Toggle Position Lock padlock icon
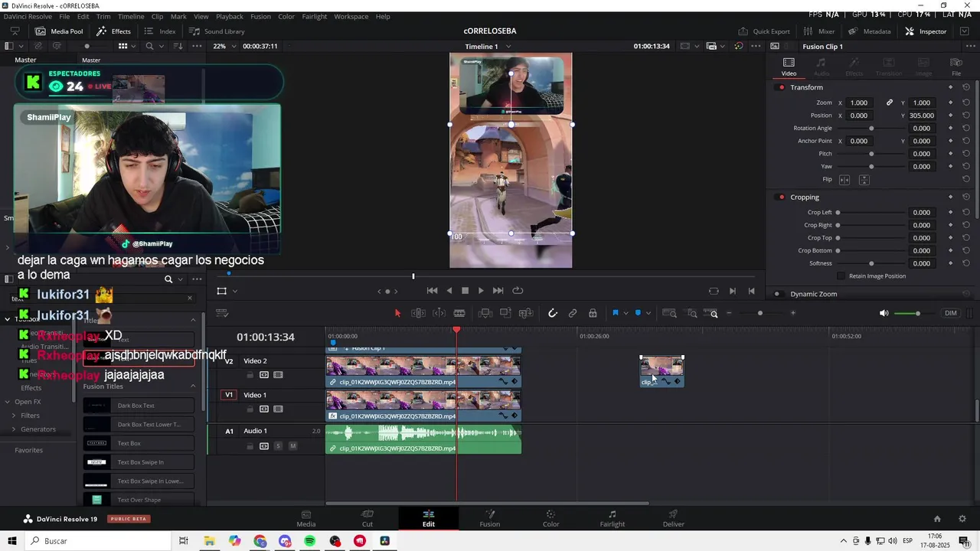 click(x=593, y=313)
